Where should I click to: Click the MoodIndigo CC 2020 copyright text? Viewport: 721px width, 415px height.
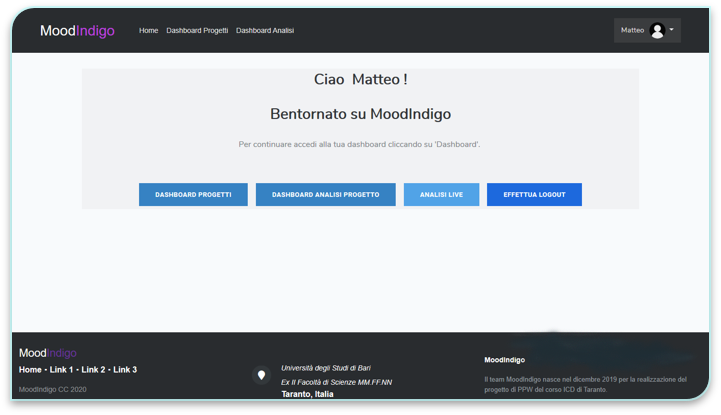[53, 389]
